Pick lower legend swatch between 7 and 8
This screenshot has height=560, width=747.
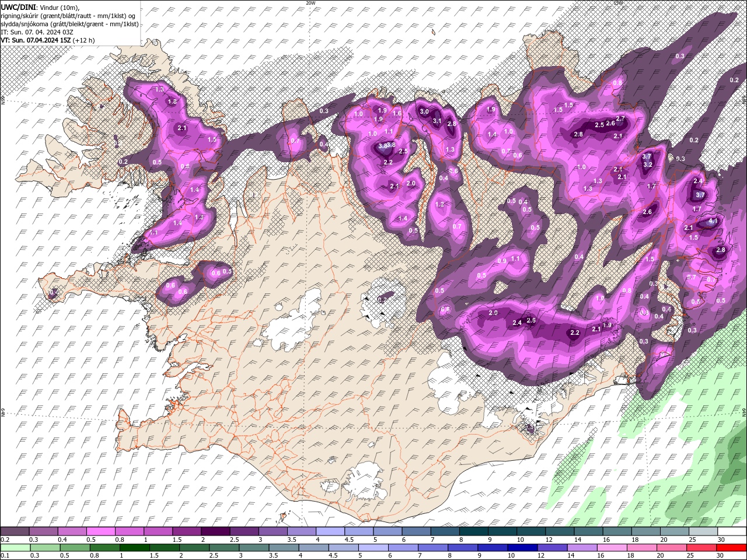(x=432, y=548)
